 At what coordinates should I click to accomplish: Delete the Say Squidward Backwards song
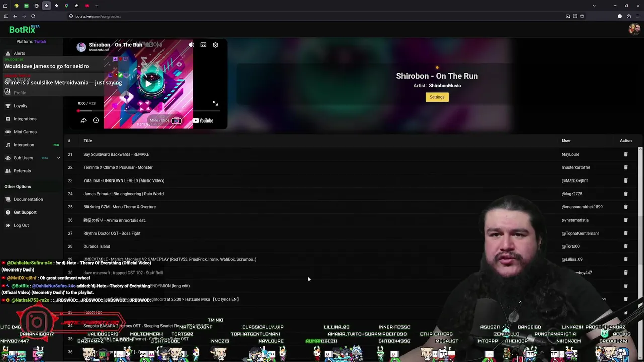pyautogui.click(x=626, y=154)
